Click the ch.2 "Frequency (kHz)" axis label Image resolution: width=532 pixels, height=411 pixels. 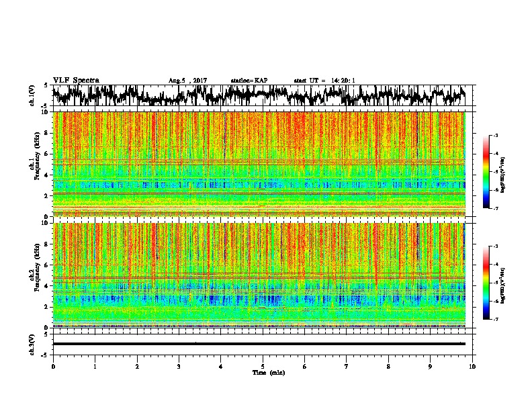click(x=37, y=267)
